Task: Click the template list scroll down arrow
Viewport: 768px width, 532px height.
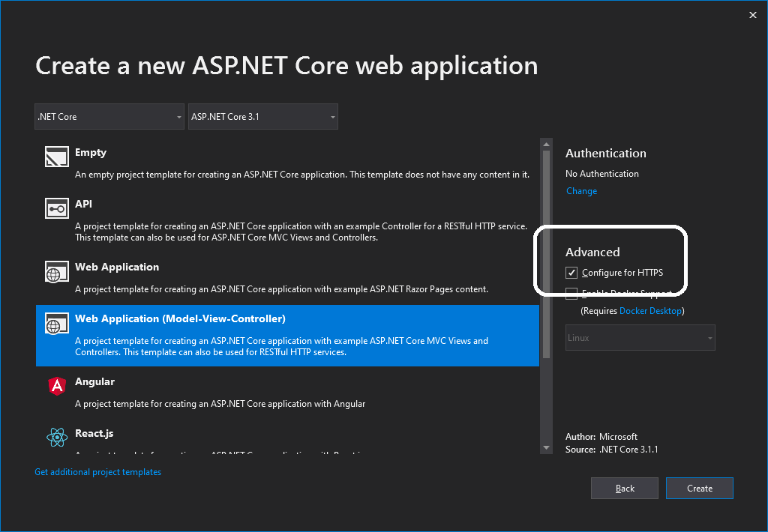Action: pos(546,448)
